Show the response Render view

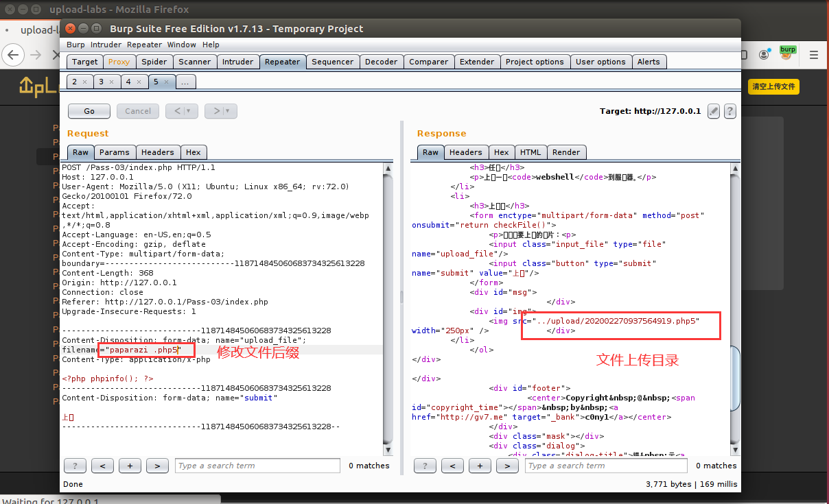pyautogui.click(x=566, y=152)
